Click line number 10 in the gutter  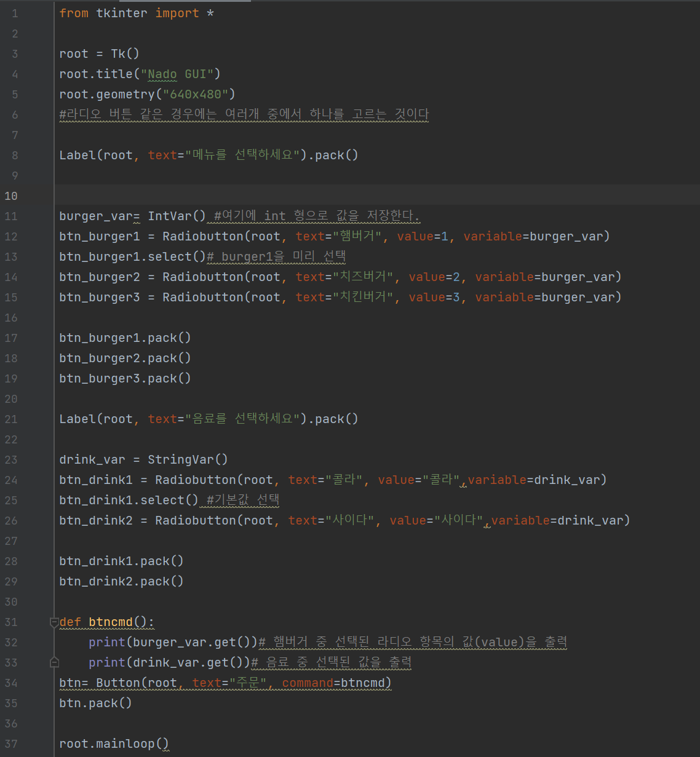click(x=11, y=196)
